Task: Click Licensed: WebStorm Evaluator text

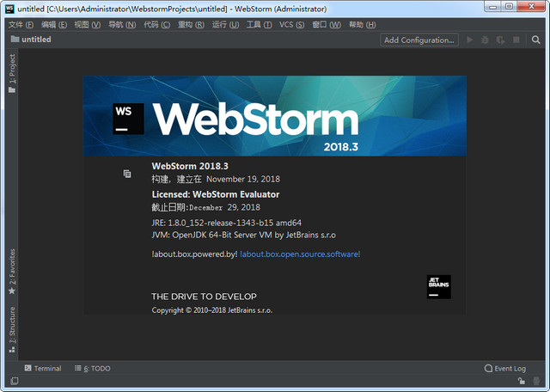Action: click(216, 194)
